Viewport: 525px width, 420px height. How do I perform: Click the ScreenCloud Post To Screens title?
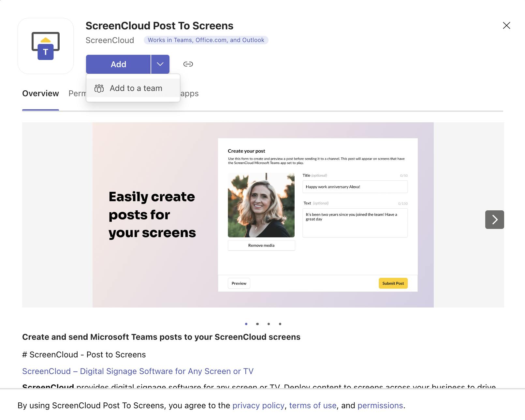[159, 26]
